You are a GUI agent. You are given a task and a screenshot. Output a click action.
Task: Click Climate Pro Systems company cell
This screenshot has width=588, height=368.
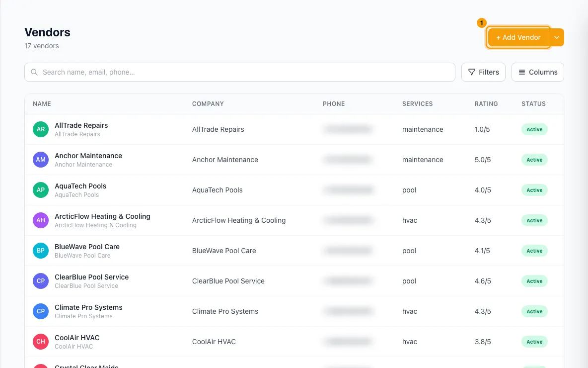pyautogui.click(x=225, y=312)
